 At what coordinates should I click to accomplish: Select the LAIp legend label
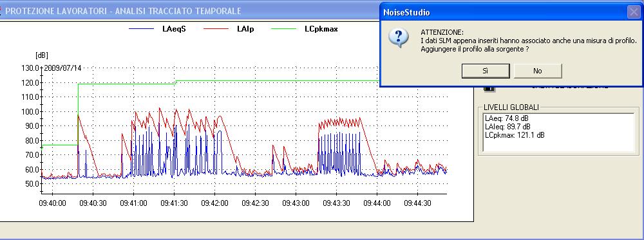tap(245, 29)
